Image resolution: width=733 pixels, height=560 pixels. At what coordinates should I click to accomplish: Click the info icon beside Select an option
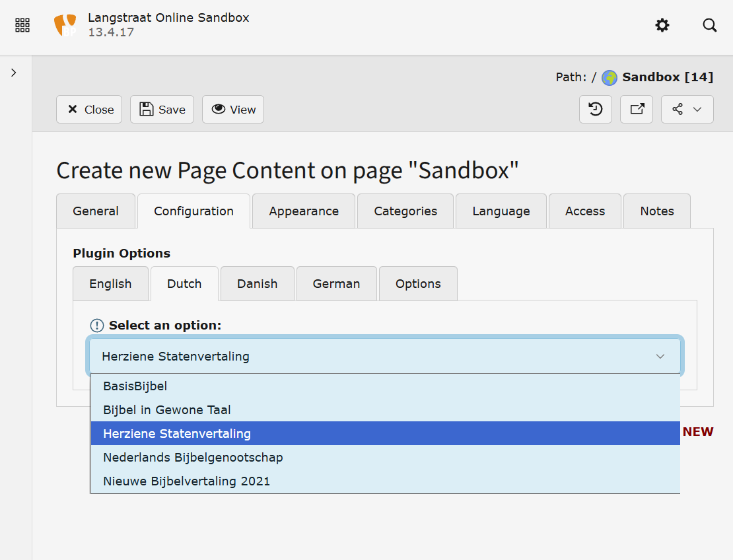(97, 326)
